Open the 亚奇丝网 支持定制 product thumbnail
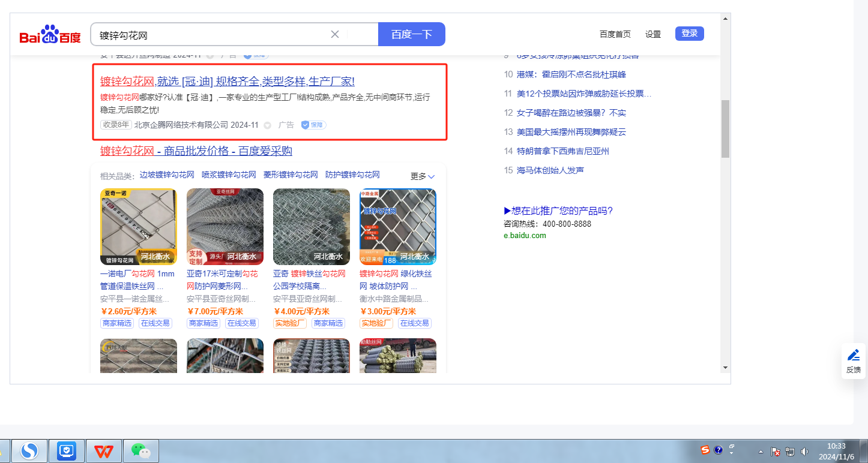 [x=225, y=227]
